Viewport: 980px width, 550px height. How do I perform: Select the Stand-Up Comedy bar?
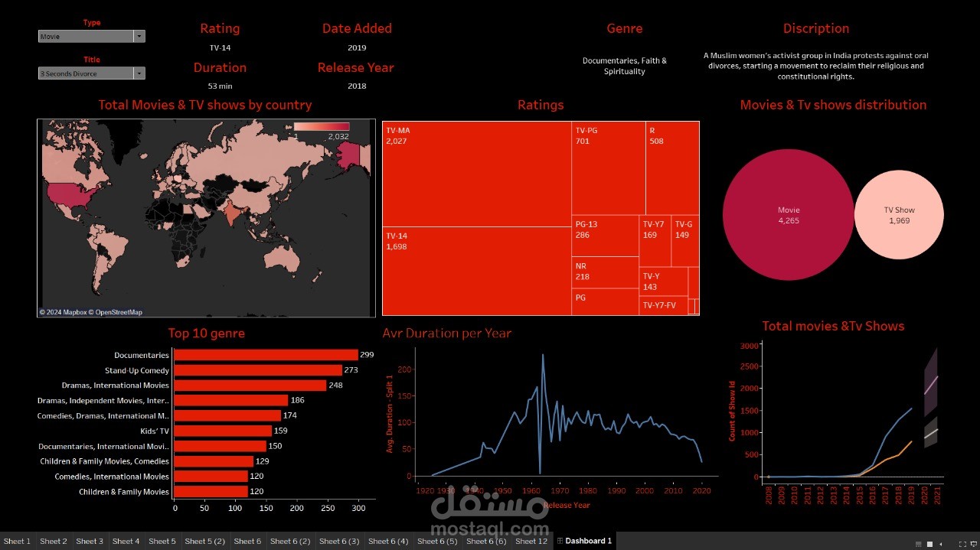coord(256,369)
